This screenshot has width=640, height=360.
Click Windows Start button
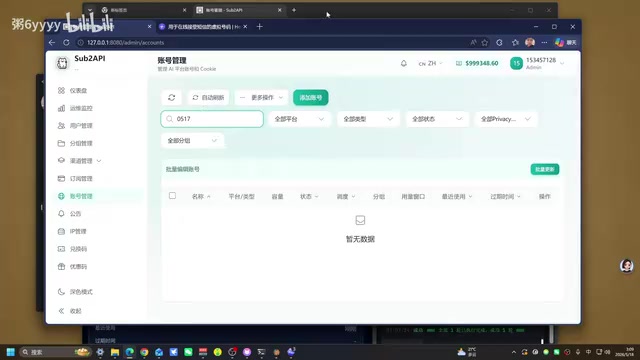11,352
